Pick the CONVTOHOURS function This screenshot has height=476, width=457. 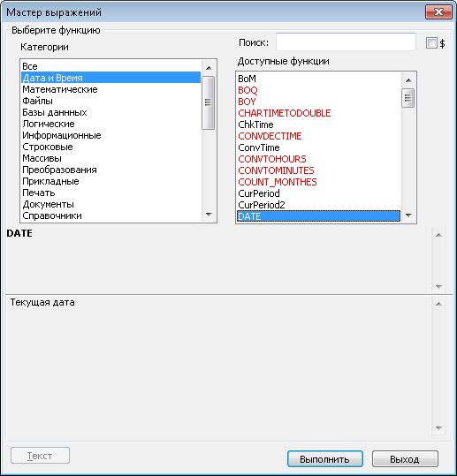[318, 159]
